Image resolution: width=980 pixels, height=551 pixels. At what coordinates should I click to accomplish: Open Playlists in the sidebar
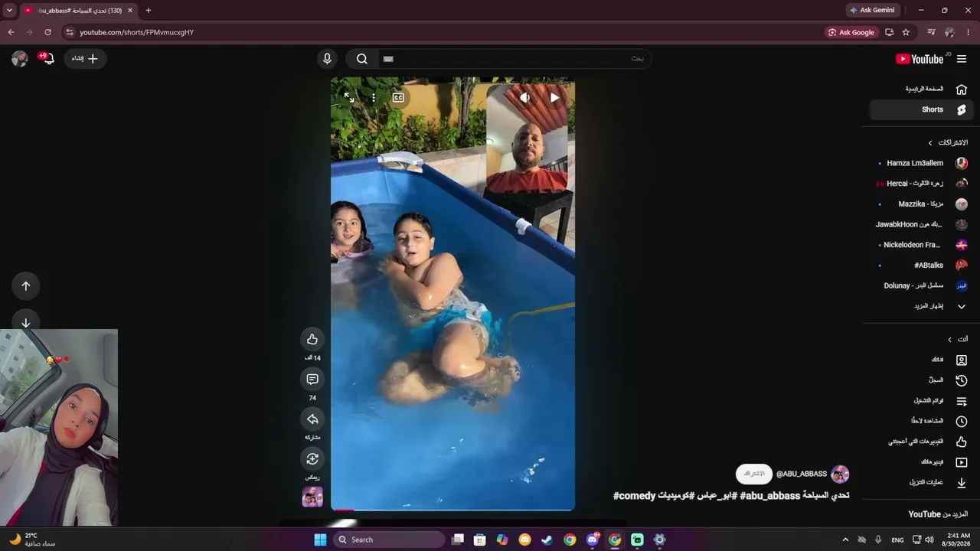[920, 401]
